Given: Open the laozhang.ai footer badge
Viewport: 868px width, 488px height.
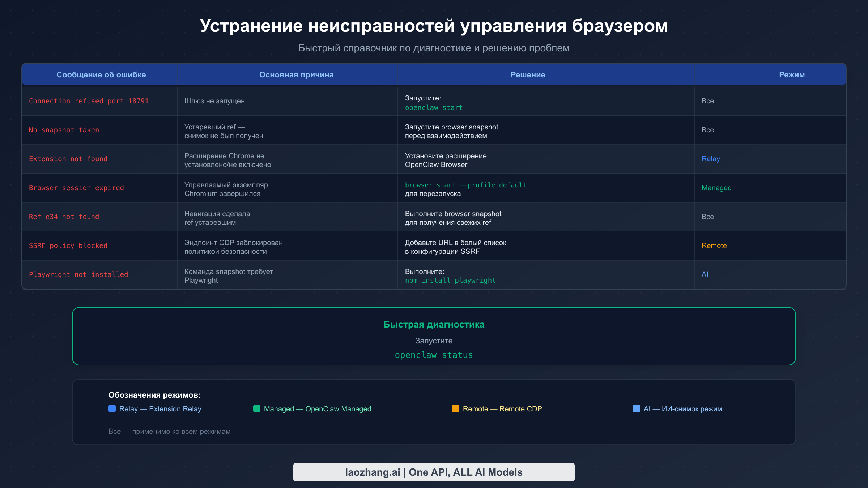Looking at the screenshot, I should pyautogui.click(x=434, y=472).
